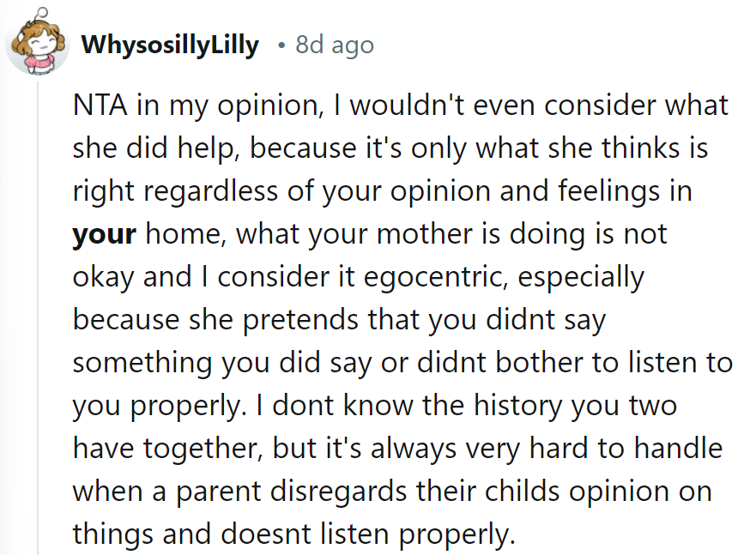This screenshot has width=756, height=555.
Task: Open the WhysosillyLilly username profile link
Action: tap(170, 46)
